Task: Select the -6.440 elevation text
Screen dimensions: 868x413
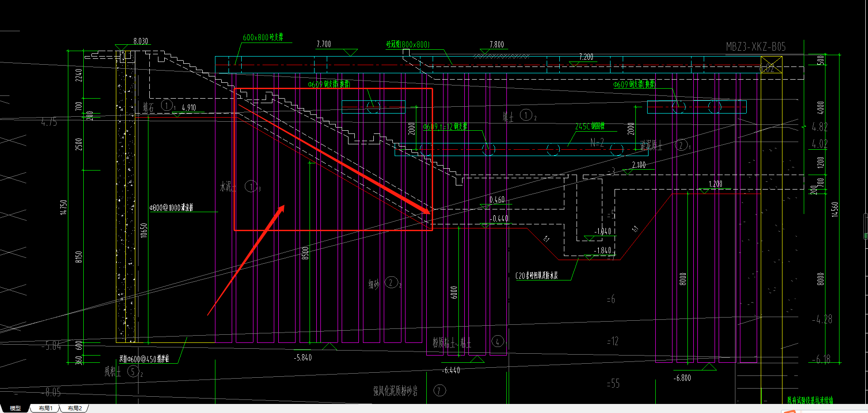Action: 451,370
